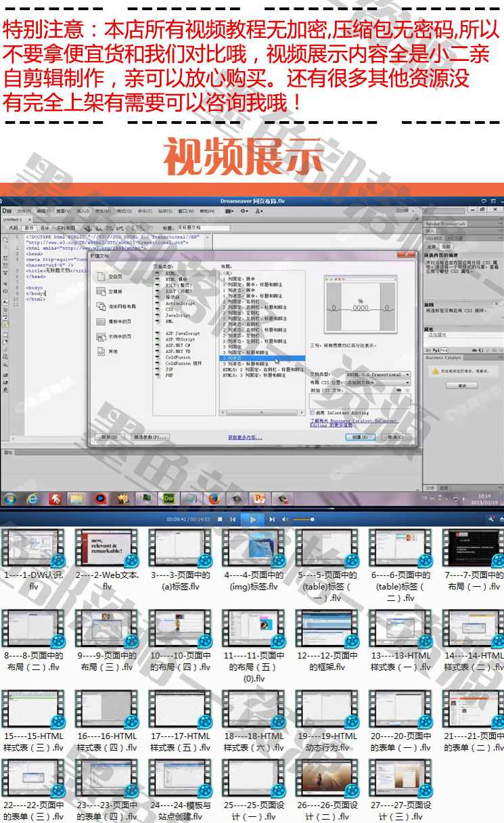This screenshot has height=823, width=504.
Task: Open Internet Explorer from the taskbar
Action: tap(32, 499)
